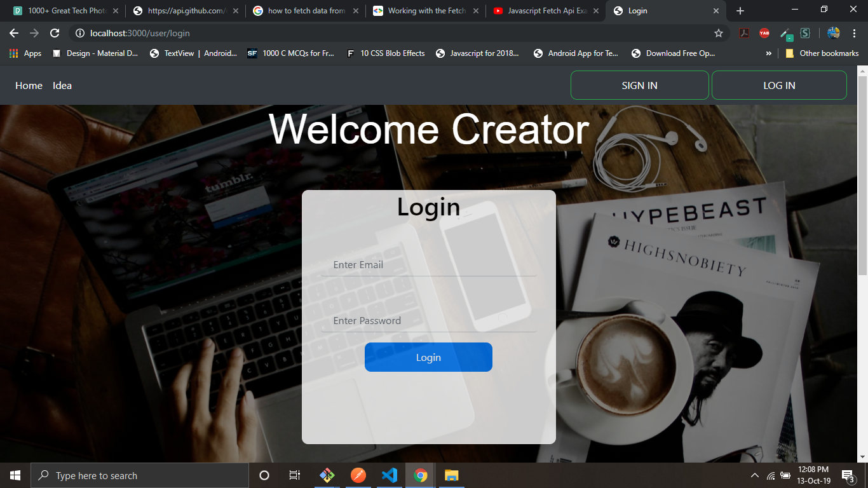Open Postman from the taskbar
Image resolution: width=868 pixels, height=488 pixels.
pos(358,475)
